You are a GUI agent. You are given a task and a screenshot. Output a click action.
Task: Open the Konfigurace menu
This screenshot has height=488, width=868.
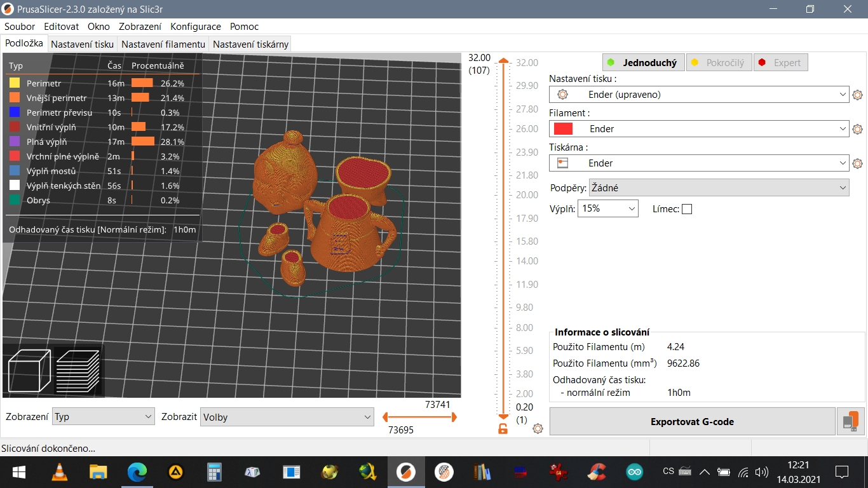tap(196, 27)
